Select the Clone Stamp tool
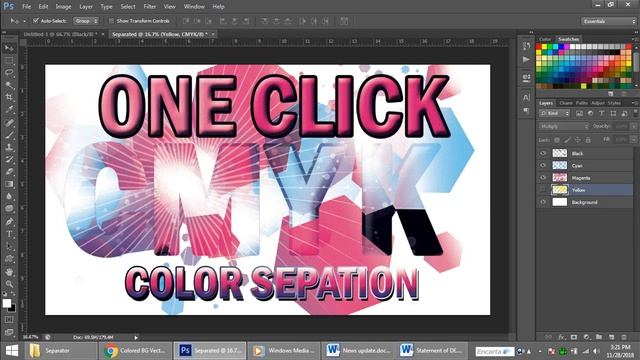 tap(9, 147)
